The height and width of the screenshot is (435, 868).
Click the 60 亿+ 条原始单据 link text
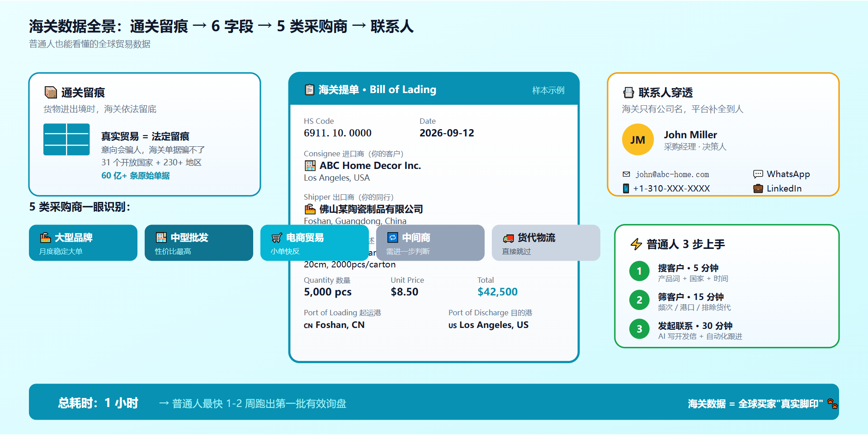[136, 175]
